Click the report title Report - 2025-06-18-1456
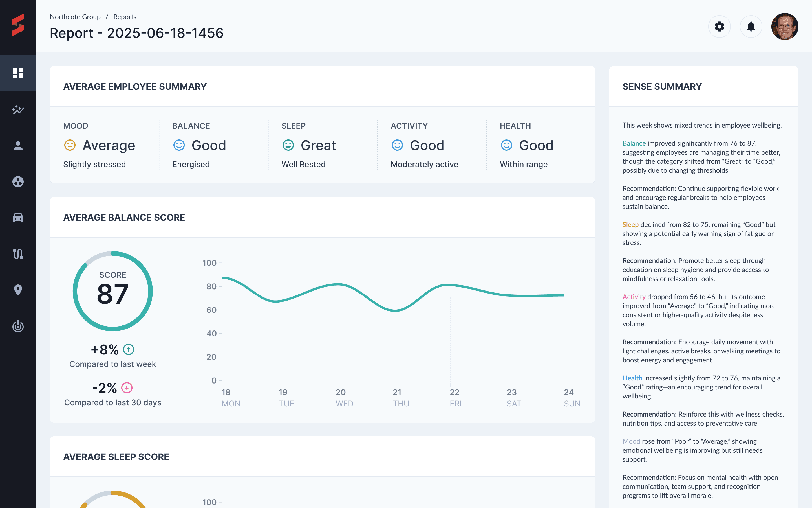This screenshot has width=812, height=508. tap(136, 33)
